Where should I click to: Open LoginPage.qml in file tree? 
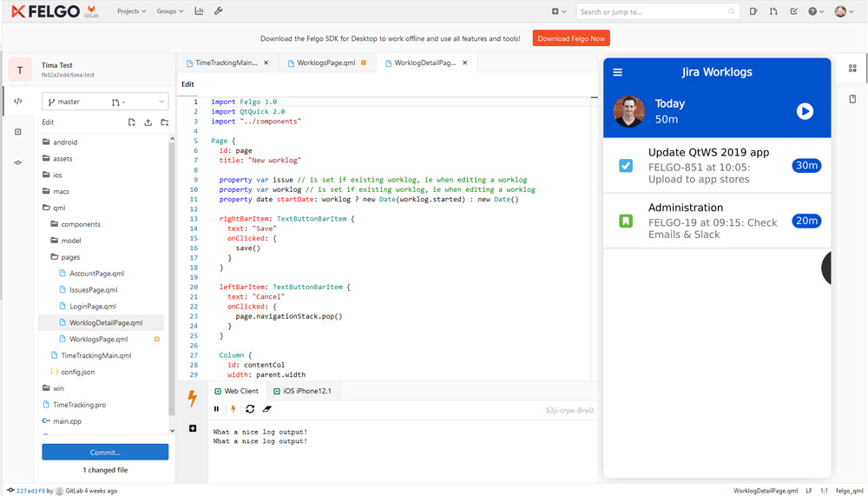pyautogui.click(x=93, y=307)
